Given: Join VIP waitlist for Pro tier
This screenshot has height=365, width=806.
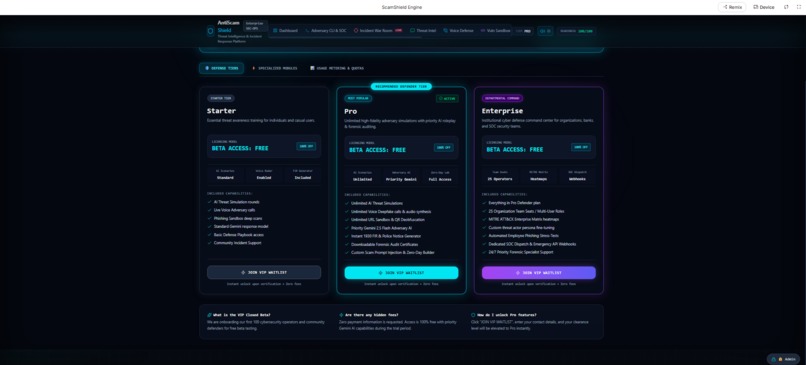Looking at the screenshot, I should (x=401, y=273).
